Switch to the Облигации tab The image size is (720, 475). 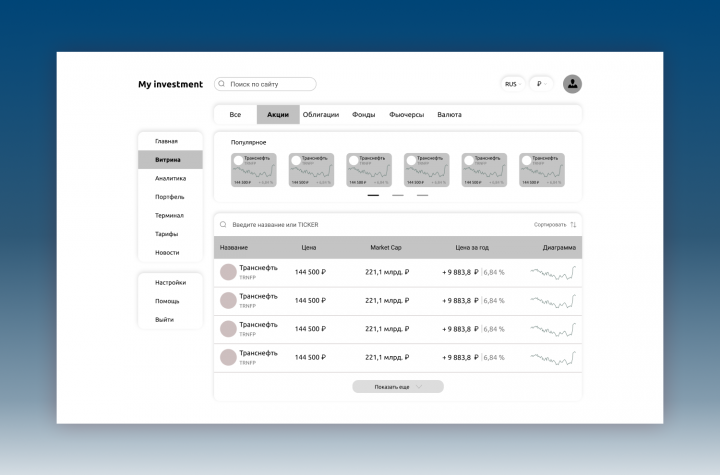321,114
